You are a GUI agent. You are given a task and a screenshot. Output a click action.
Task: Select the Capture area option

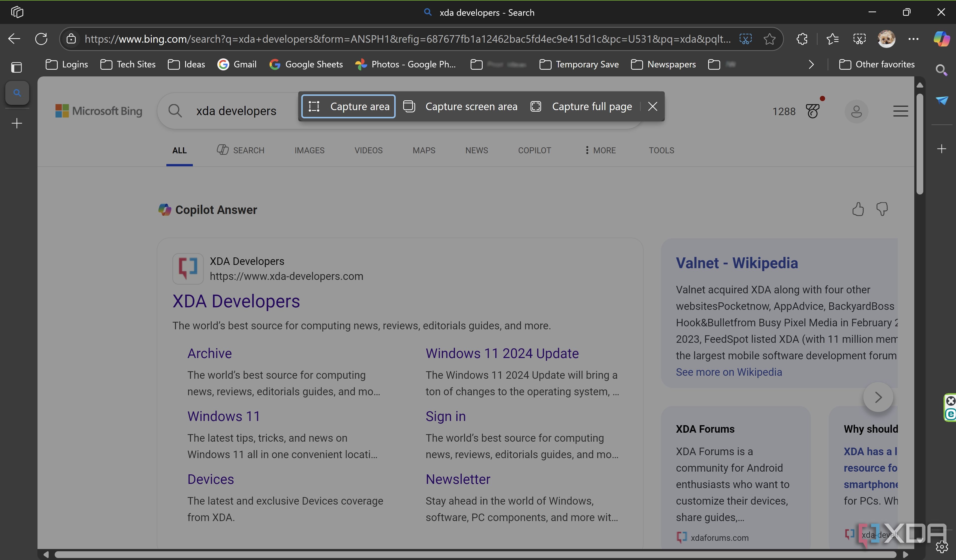pyautogui.click(x=348, y=106)
